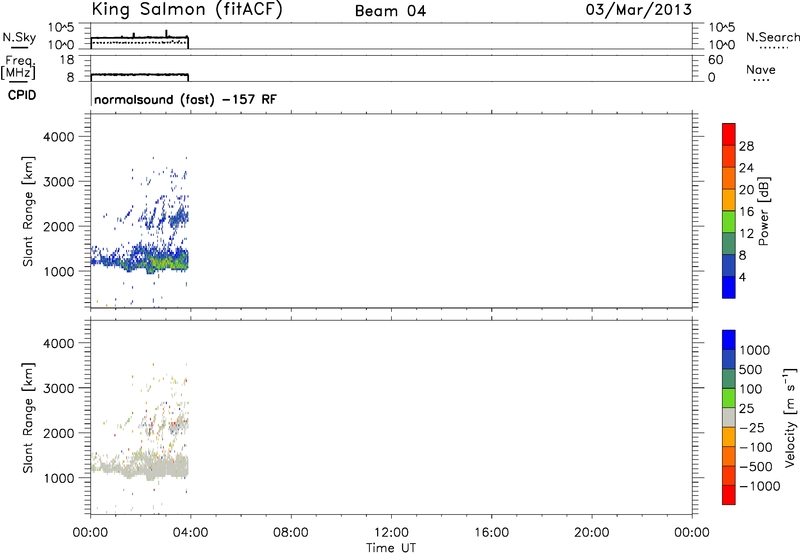Click the 20:00 time axis tick label
Image resolution: width=800 pixels, height=554 pixels.
(592, 533)
